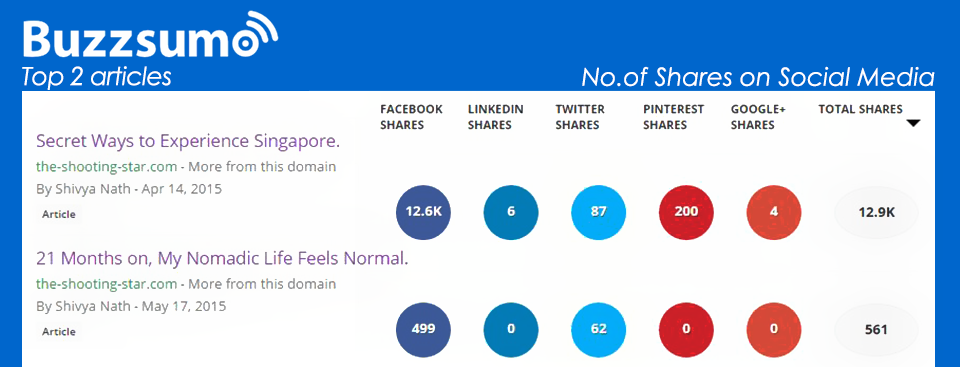Click the LinkedIn shares circle showing 6
This screenshot has height=367, width=960.
pos(511,212)
